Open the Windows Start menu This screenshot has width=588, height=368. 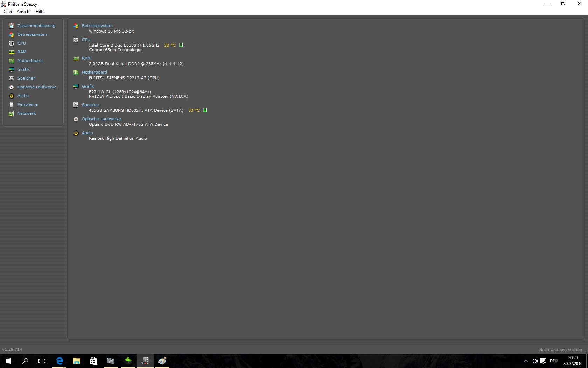coord(8,361)
